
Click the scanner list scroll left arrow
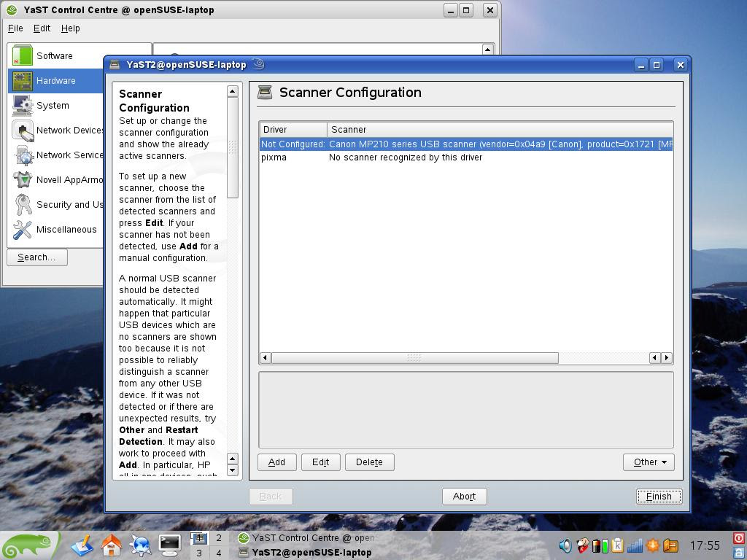click(266, 357)
